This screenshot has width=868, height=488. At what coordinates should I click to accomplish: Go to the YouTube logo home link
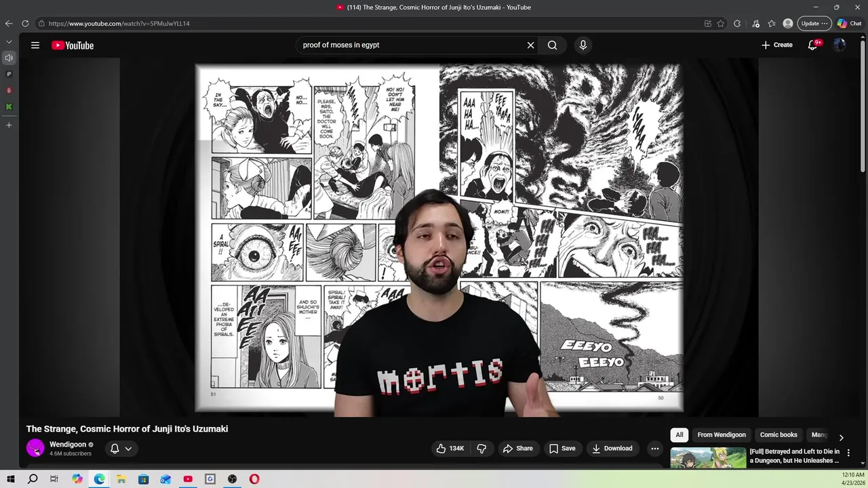[73, 45]
